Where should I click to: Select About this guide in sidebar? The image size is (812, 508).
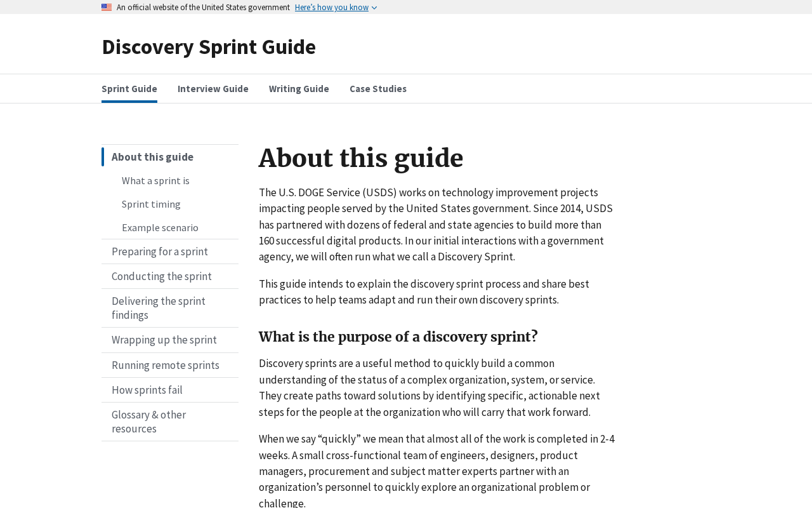coord(170,157)
